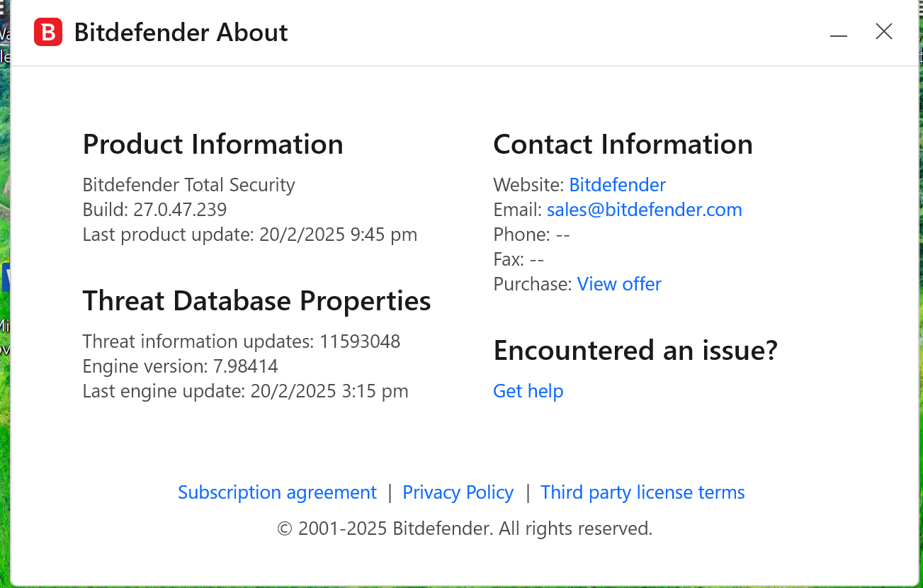Click the Build 27.0.47.239 text
923x588 pixels.
point(154,210)
